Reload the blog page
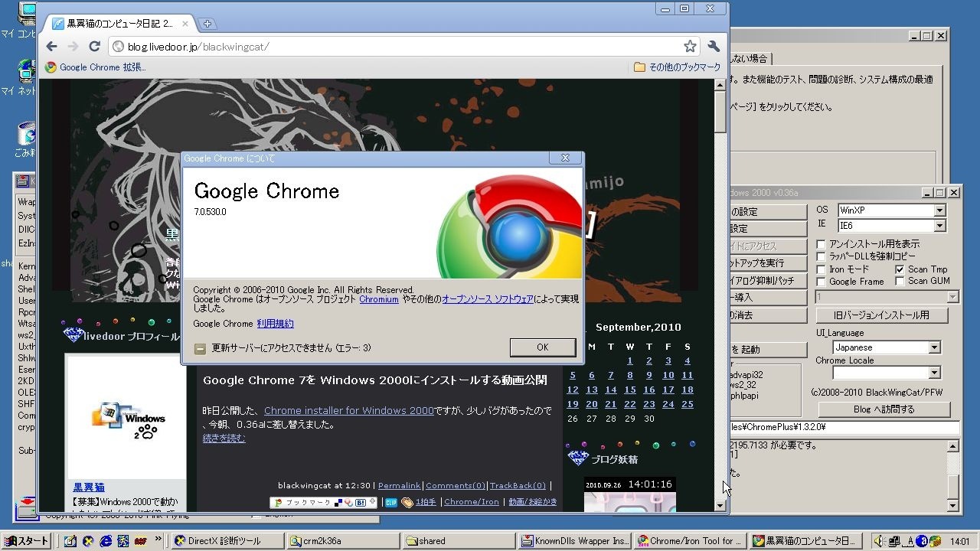980x551 pixels. pyautogui.click(x=95, y=46)
